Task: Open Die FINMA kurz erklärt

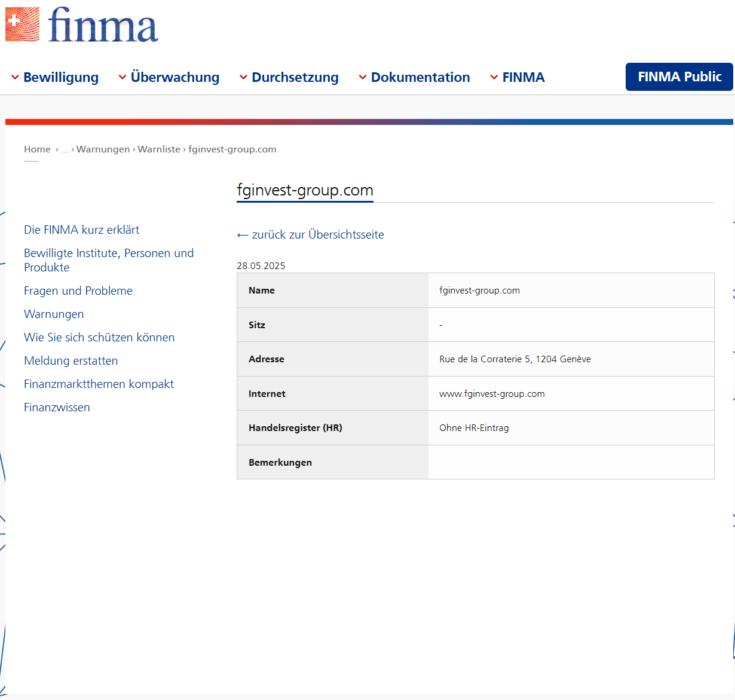Action: tap(82, 230)
